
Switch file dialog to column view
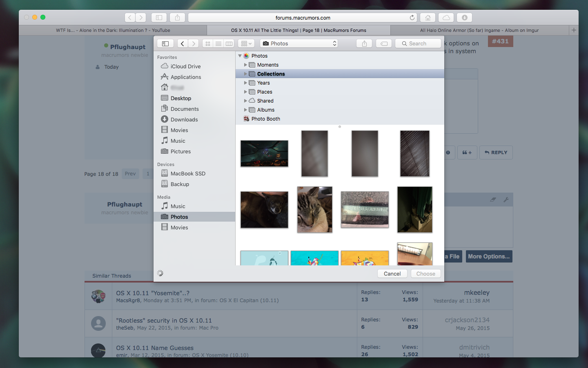[x=229, y=43]
